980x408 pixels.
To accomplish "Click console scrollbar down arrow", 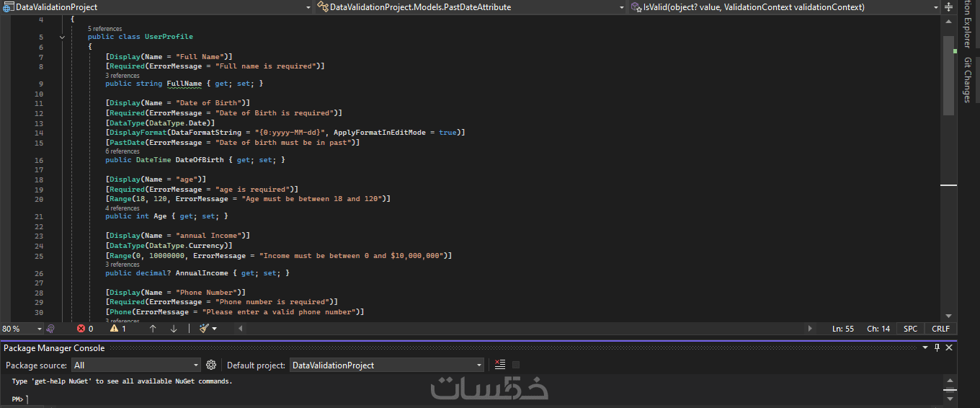I will coord(950,398).
